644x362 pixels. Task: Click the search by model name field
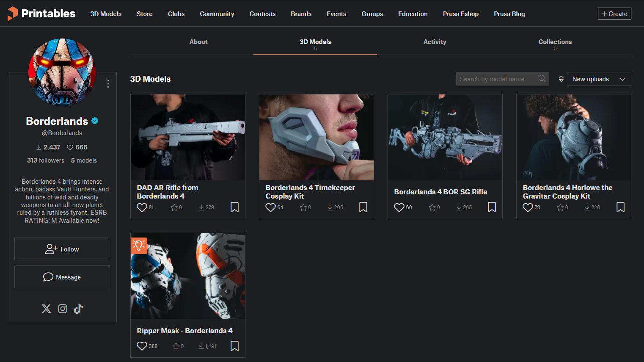495,79
